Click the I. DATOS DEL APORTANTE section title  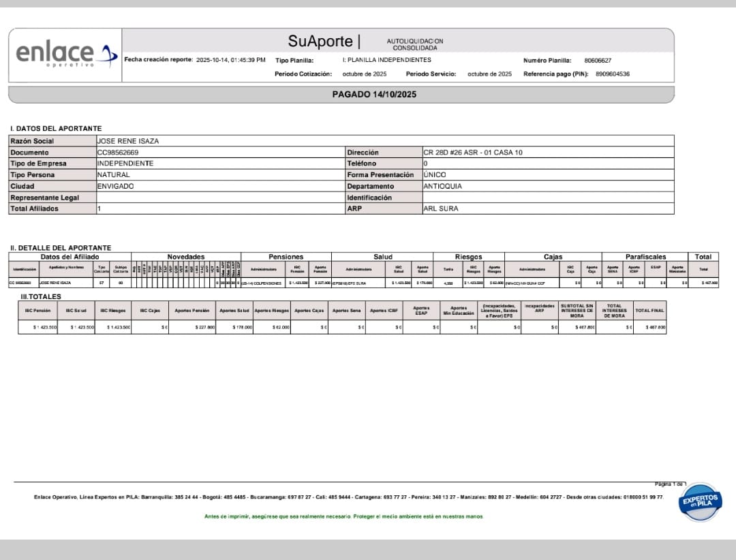click(56, 128)
